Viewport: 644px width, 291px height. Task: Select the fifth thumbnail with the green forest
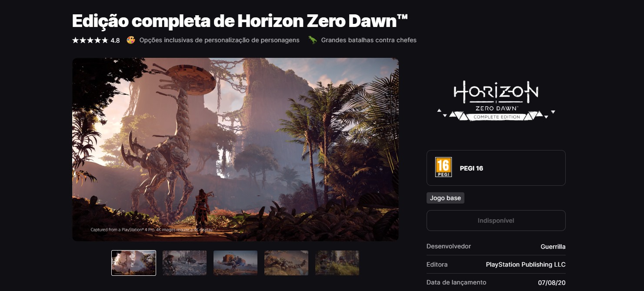pos(337,263)
